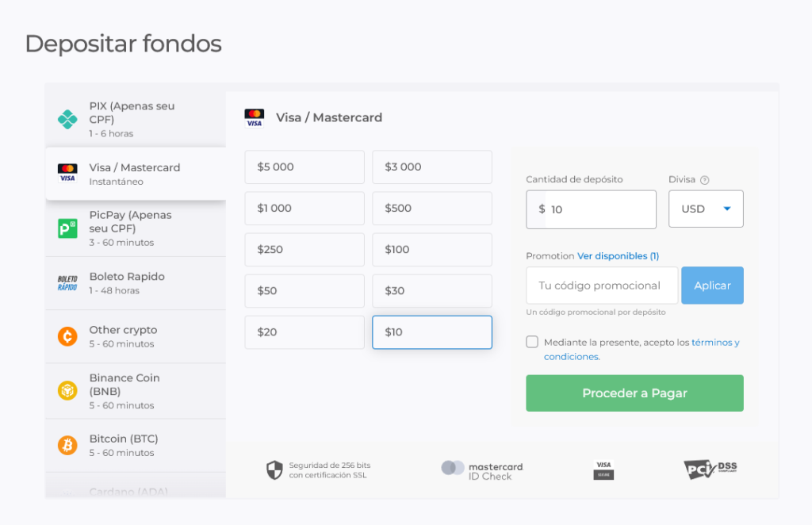Open the términos y condiciones link
The width and height of the screenshot is (812, 525).
click(715, 343)
